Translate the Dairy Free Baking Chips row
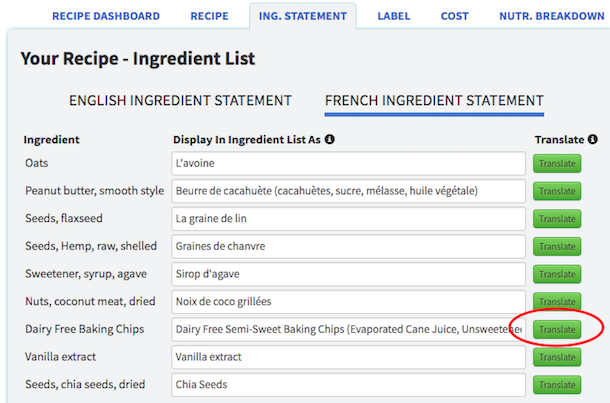 (557, 328)
